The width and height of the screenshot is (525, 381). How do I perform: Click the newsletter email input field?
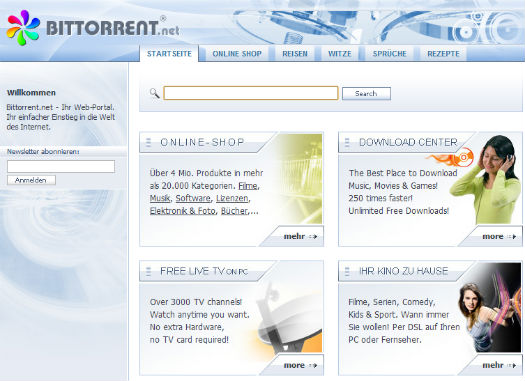tap(61, 166)
